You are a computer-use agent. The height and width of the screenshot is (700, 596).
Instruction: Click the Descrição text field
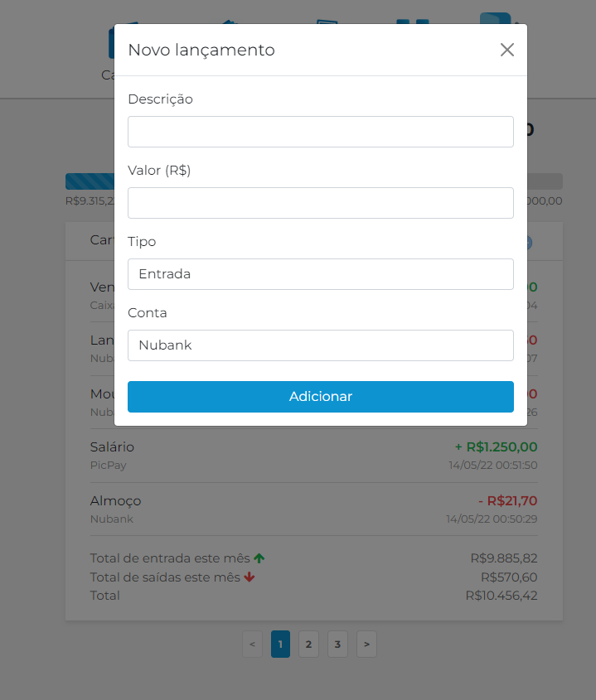[x=320, y=132]
